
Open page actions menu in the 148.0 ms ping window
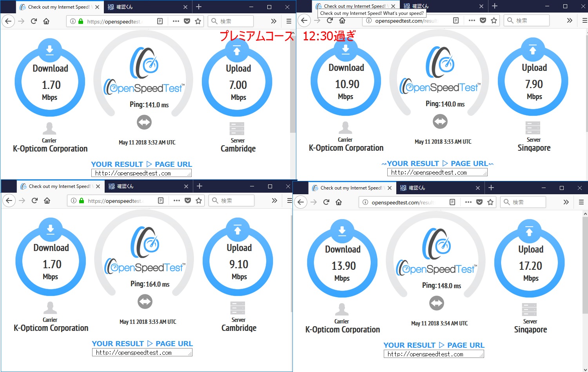[468, 202]
